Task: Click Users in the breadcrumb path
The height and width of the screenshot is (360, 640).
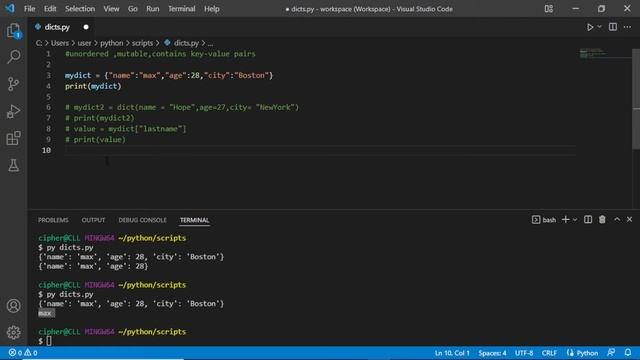Action: [60, 43]
